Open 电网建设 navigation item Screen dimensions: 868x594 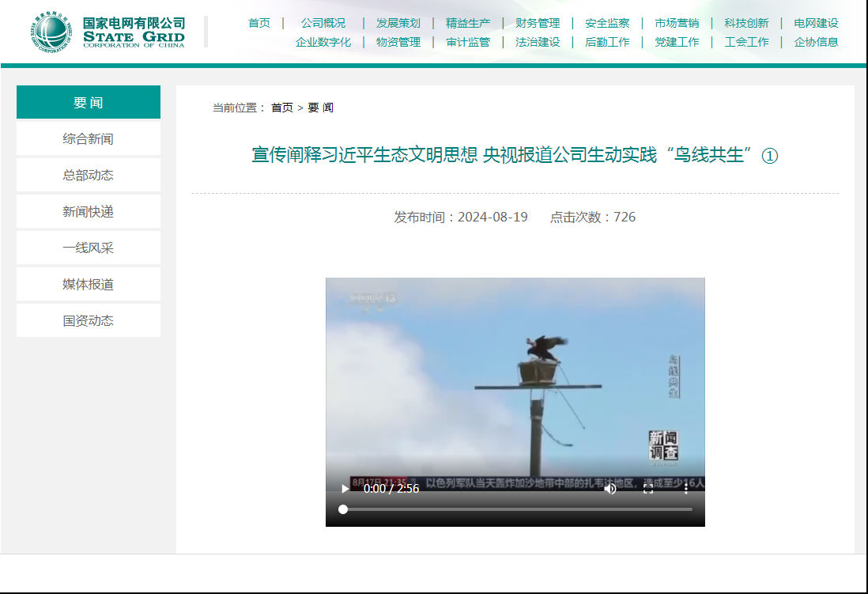pos(816,23)
